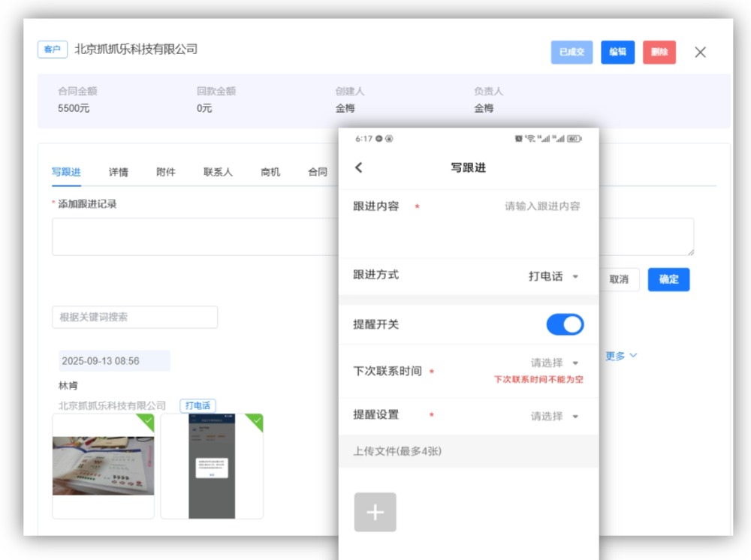The width and height of the screenshot is (751, 560).
Task: Toggle the 提醒开关 switch off
Action: point(565,324)
